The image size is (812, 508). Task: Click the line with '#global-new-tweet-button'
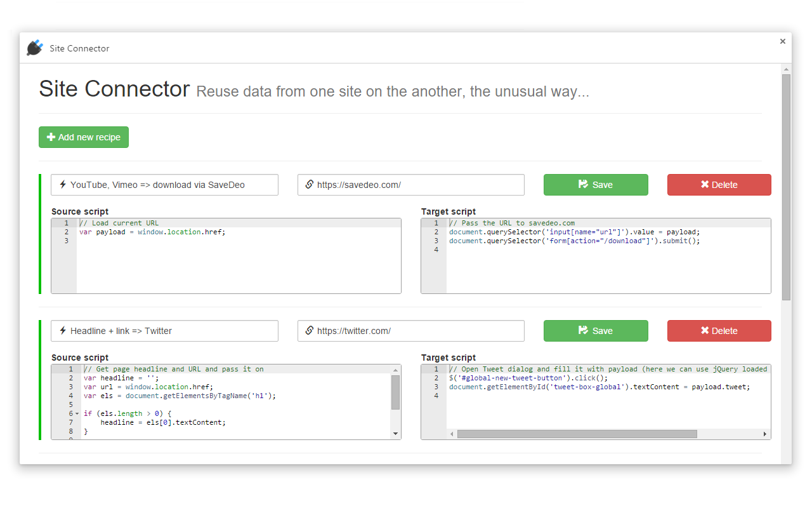pyautogui.click(x=528, y=378)
